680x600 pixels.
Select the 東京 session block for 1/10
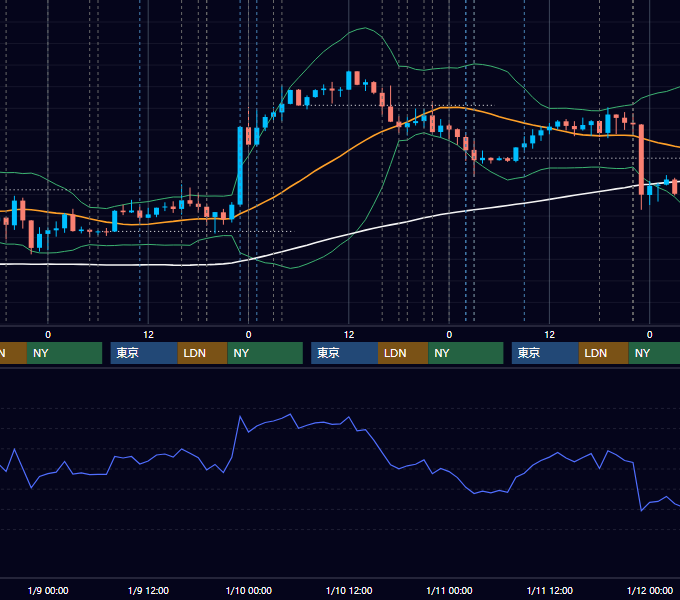tap(345, 353)
